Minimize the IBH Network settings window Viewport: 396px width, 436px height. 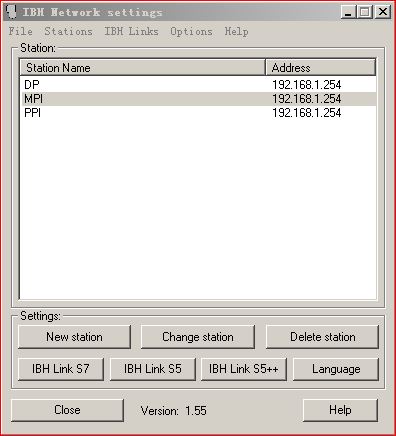(348, 12)
